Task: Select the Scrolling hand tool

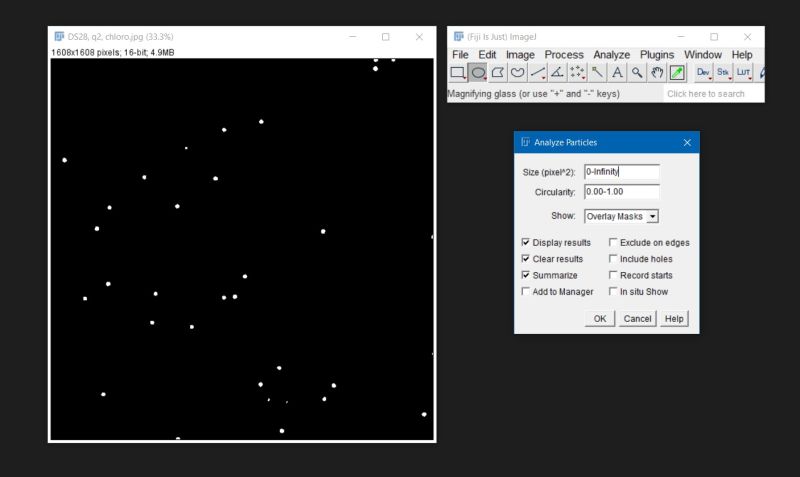Action: pos(657,73)
